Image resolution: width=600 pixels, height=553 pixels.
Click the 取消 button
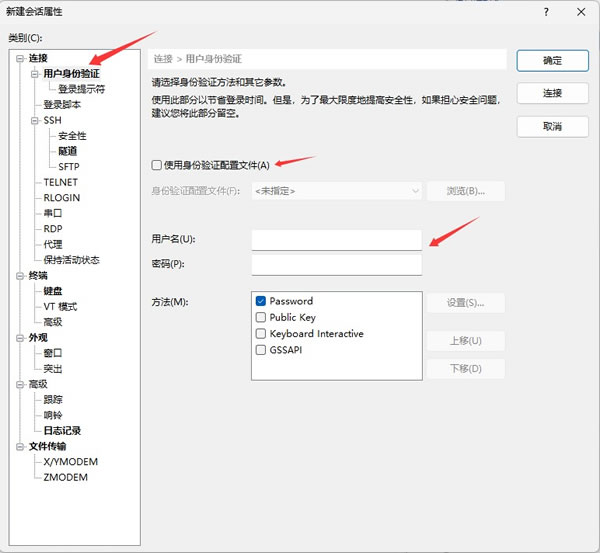(552, 127)
